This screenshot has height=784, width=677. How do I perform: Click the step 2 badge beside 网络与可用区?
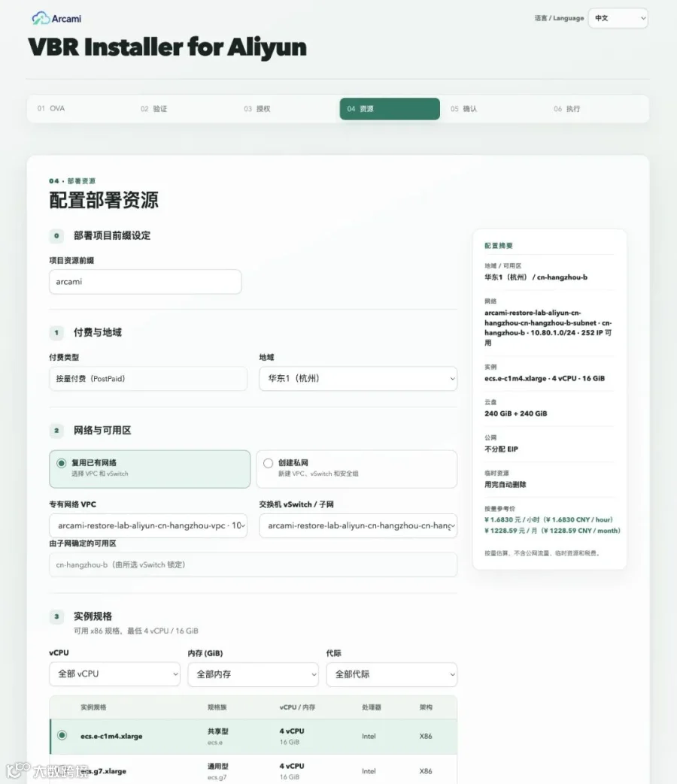click(56, 431)
